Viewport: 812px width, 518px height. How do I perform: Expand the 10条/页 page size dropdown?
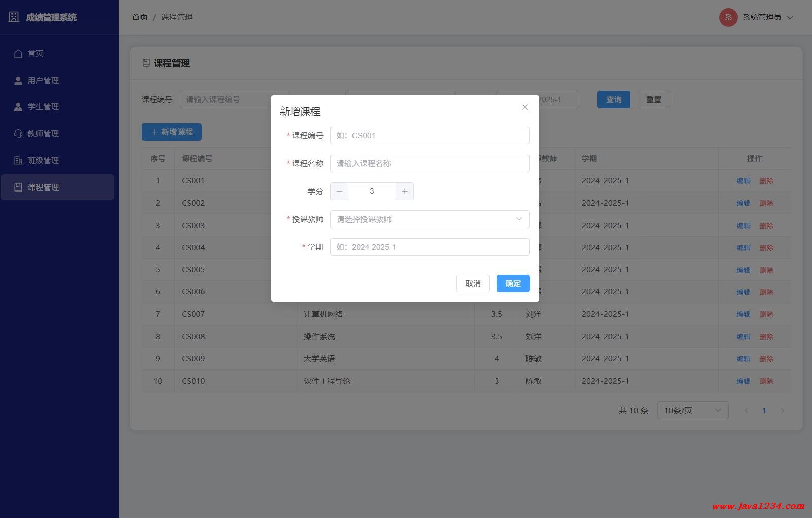point(692,411)
